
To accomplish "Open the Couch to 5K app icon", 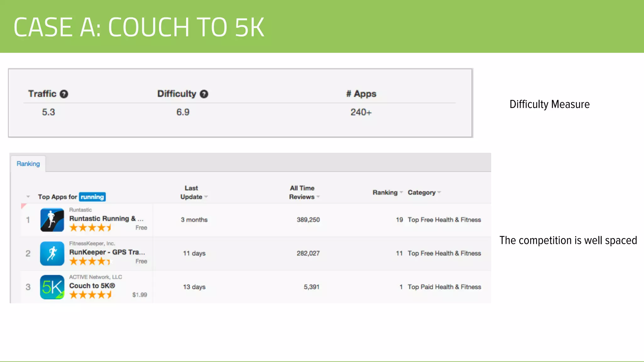I will [52, 287].
